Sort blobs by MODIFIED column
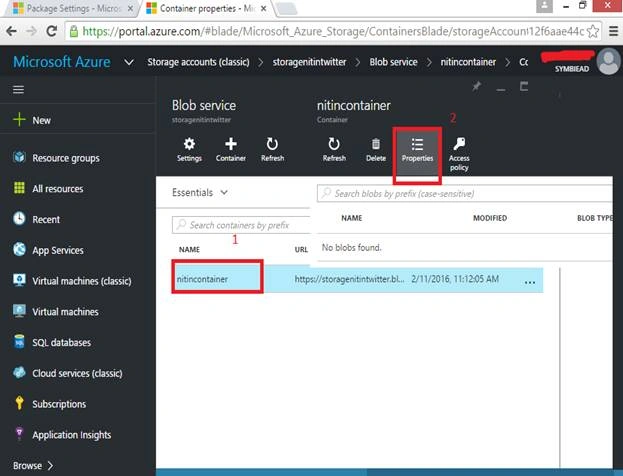Screen dimensions: 623x476 click(x=490, y=218)
